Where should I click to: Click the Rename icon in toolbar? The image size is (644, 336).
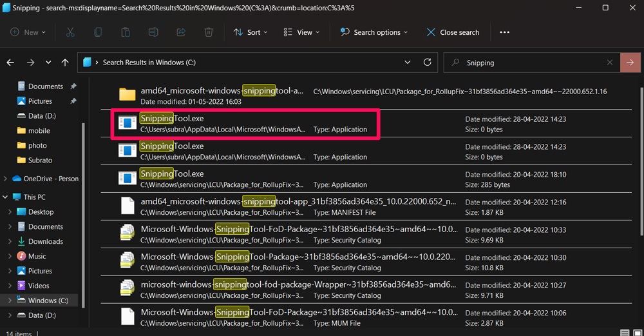[x=153, y=32]
